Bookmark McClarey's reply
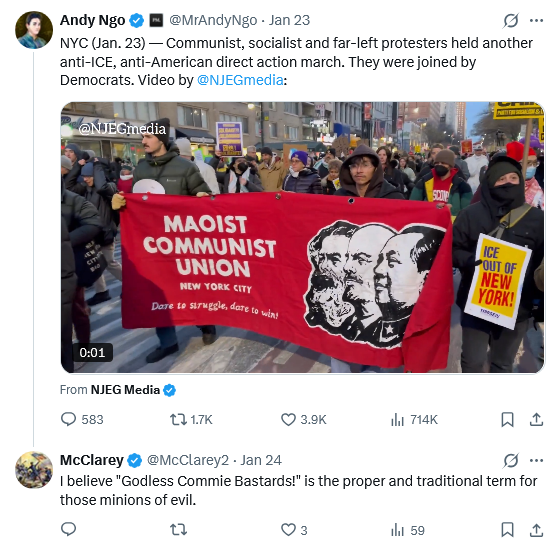559x549 pixels. coord(507,529)
